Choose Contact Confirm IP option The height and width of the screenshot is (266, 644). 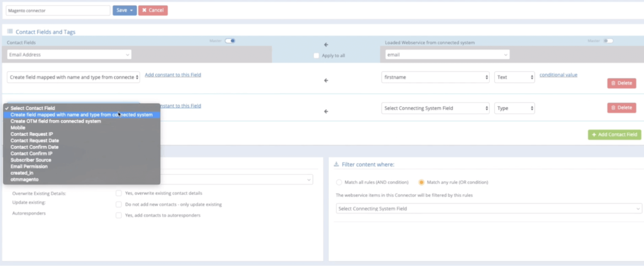[x=82, y=153]
